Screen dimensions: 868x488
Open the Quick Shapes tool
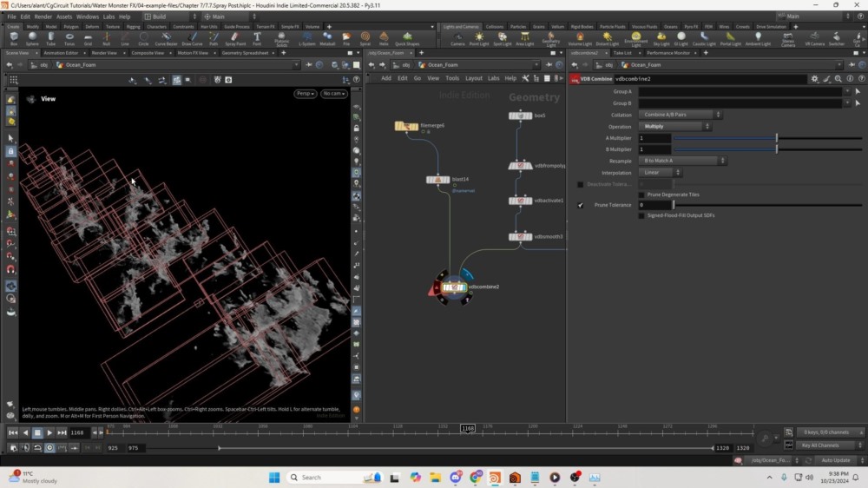(407, 38)
